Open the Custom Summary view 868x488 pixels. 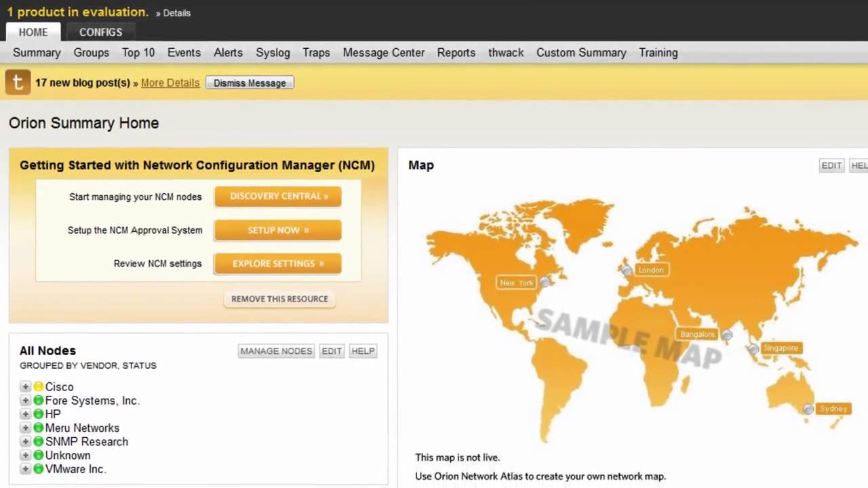[581, 52]
